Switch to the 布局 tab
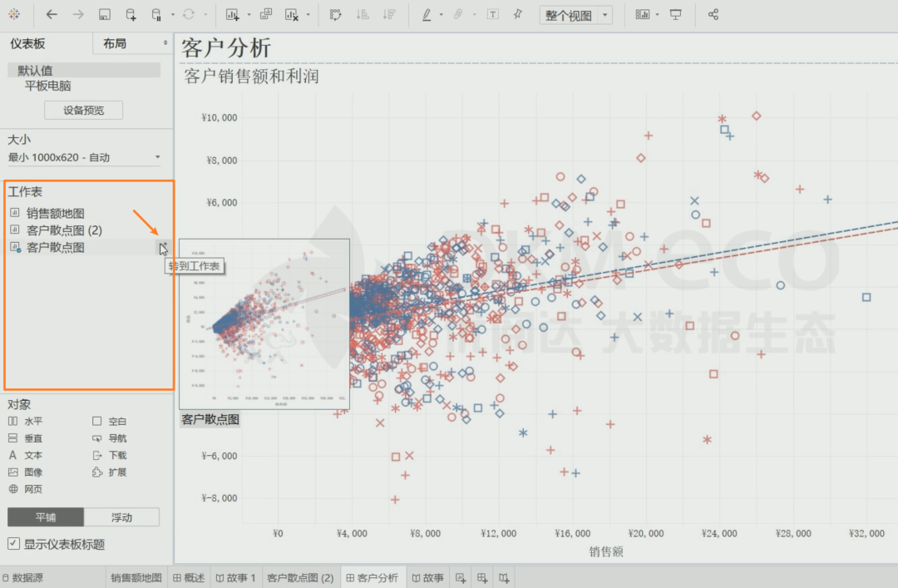The height and width of the screenshot is (588, 898). 131,43
